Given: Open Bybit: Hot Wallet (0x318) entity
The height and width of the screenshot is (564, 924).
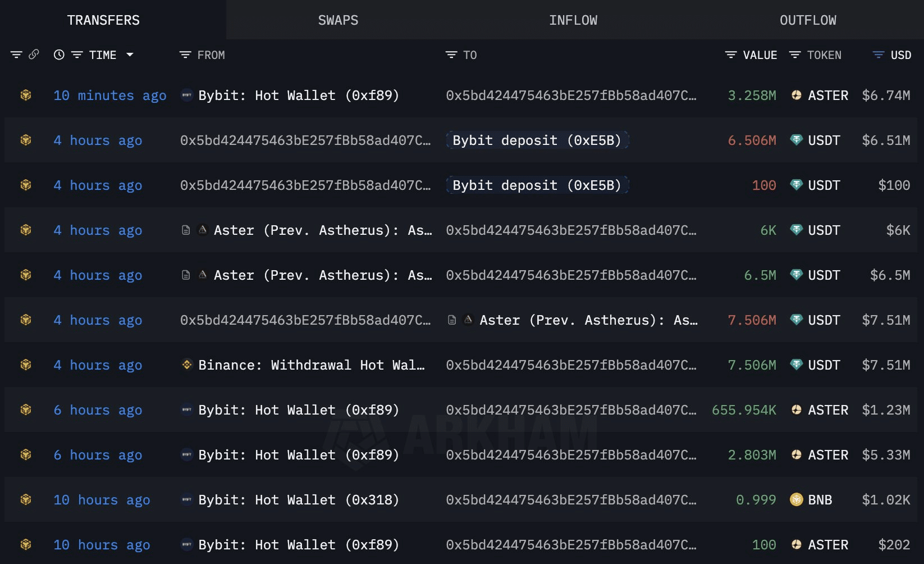Looking at the screenshot, I should (299, 500).
